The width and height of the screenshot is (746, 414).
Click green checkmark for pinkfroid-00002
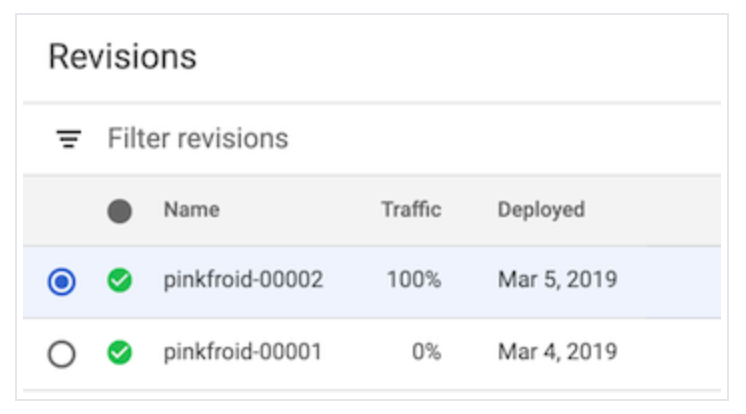pyautogui.click(x=120, y=281)
